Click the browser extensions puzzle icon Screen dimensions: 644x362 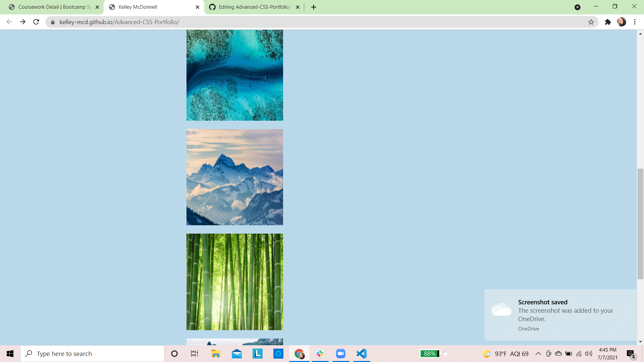[x=608, y=22]
